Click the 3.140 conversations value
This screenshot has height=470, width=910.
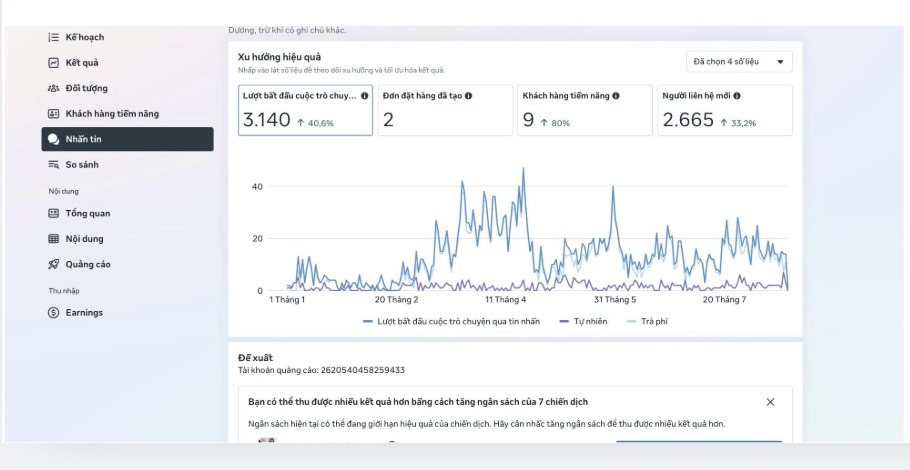(x=266, y=120)
